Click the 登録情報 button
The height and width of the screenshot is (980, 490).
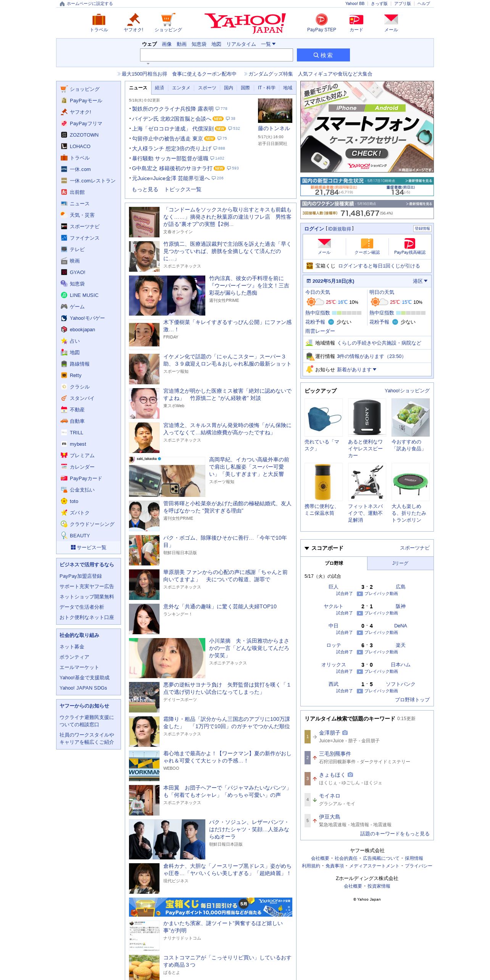(422, 229)
